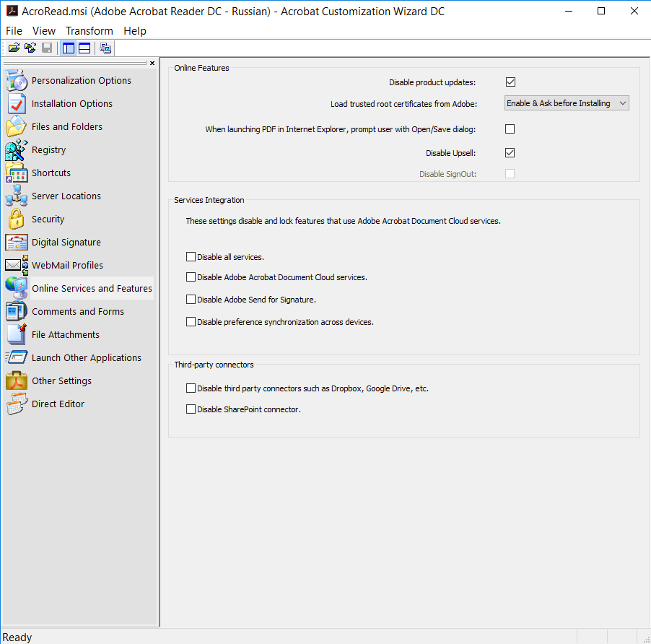Check Disable Adobe Acrobat Document Cloud services
651x644 pixels.
pos(191,277)
